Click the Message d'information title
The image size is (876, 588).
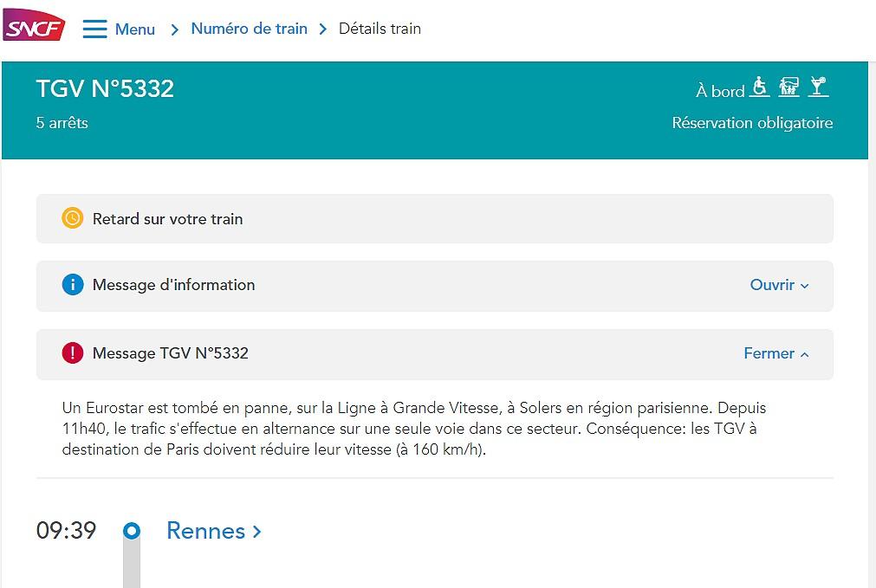(x=173, y=285)
